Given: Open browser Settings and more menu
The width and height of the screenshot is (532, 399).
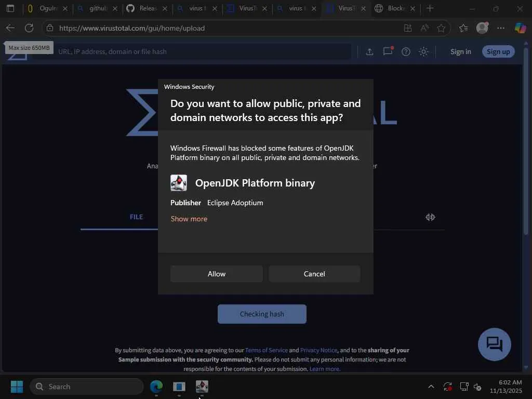Looking at the screenshot, I should [501, 28].
